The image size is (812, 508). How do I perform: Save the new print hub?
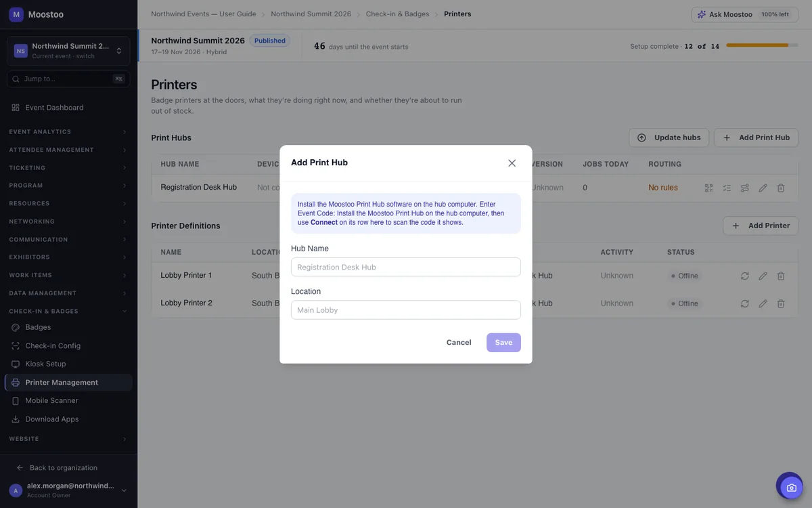coord(503,343)
